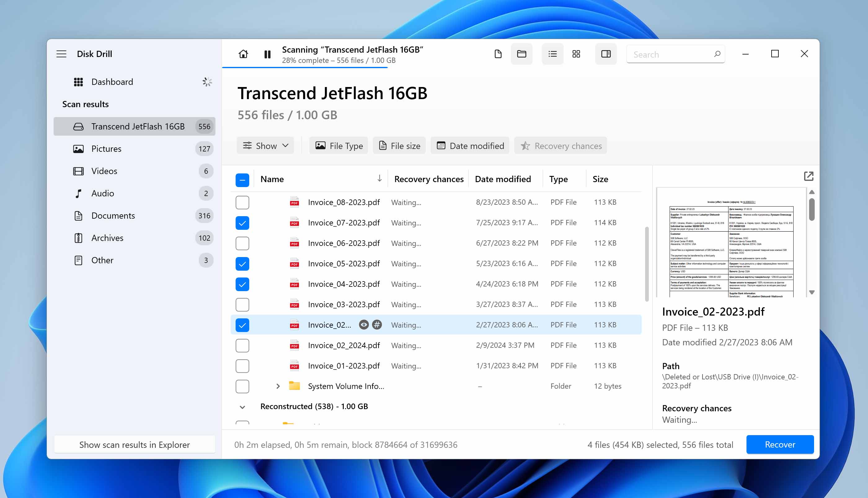Click the folder open icon in toolbar
Viewport: 868px width, 498px height.
coord(522,54)
